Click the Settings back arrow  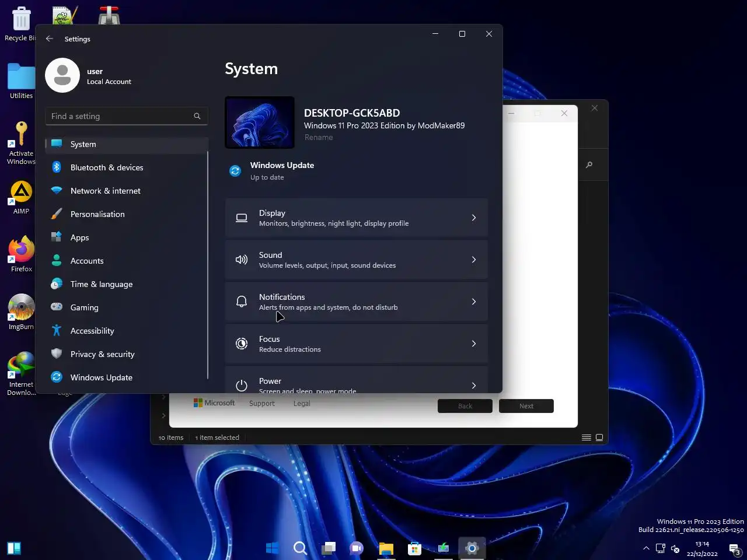click(x=50, y=38)
